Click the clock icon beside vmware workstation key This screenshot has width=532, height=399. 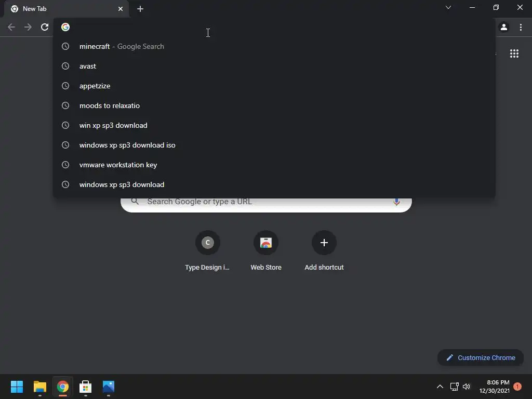[x=65, y=165]
